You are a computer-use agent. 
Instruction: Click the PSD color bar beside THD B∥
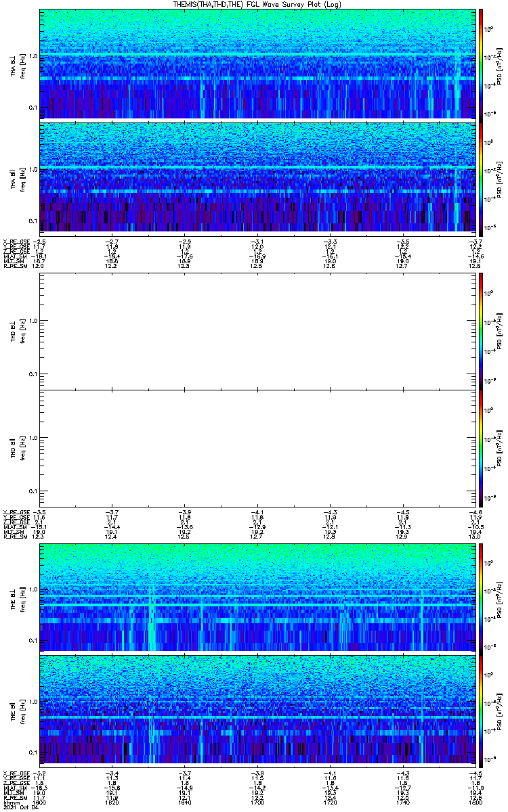coord(481,448)
